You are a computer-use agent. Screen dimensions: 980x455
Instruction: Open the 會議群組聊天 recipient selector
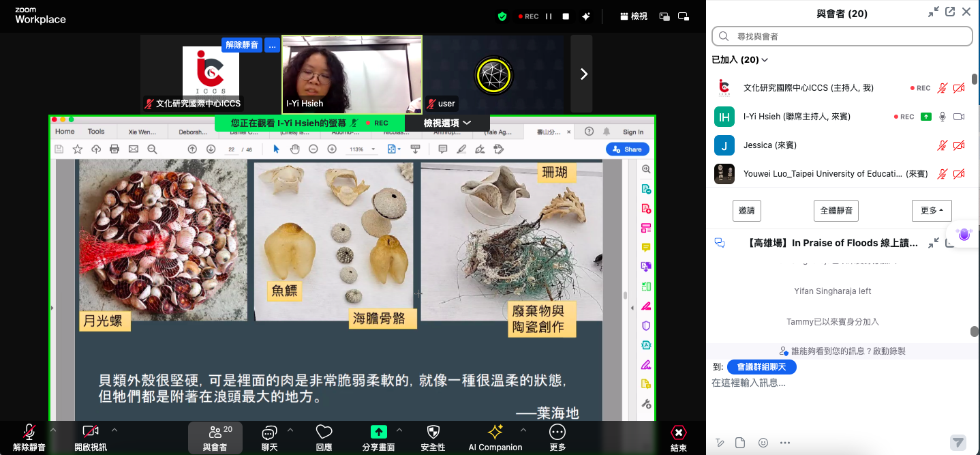click(x=761, y=367)
